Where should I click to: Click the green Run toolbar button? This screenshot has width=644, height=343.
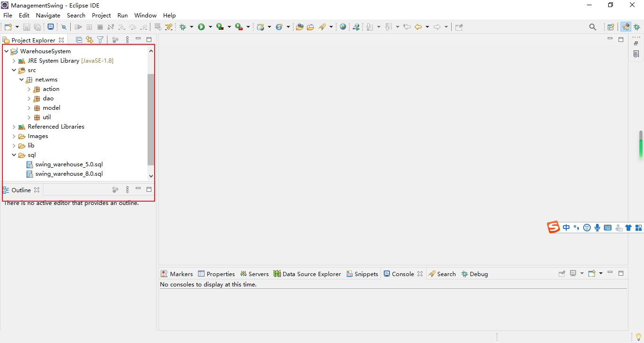pos(201,27)
